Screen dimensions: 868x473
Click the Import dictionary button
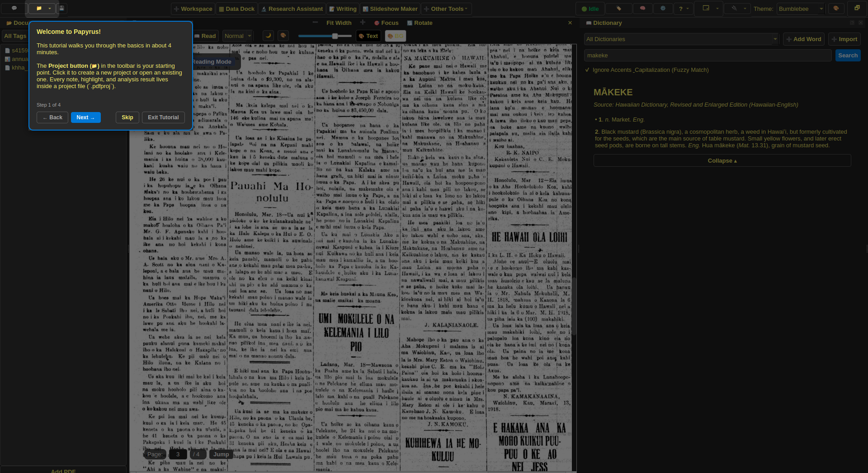pyautogui.click(x=844, y=39)
